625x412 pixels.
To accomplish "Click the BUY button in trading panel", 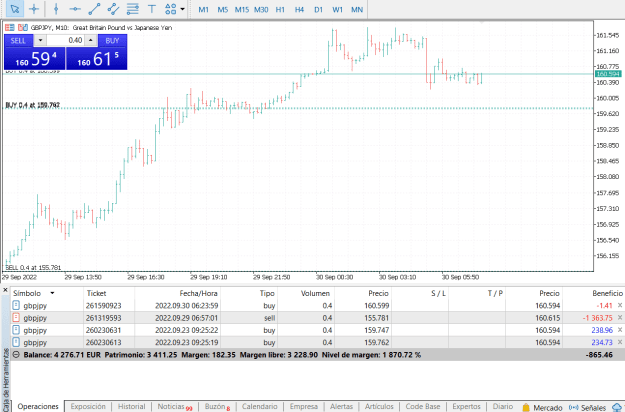I will 112,41.
